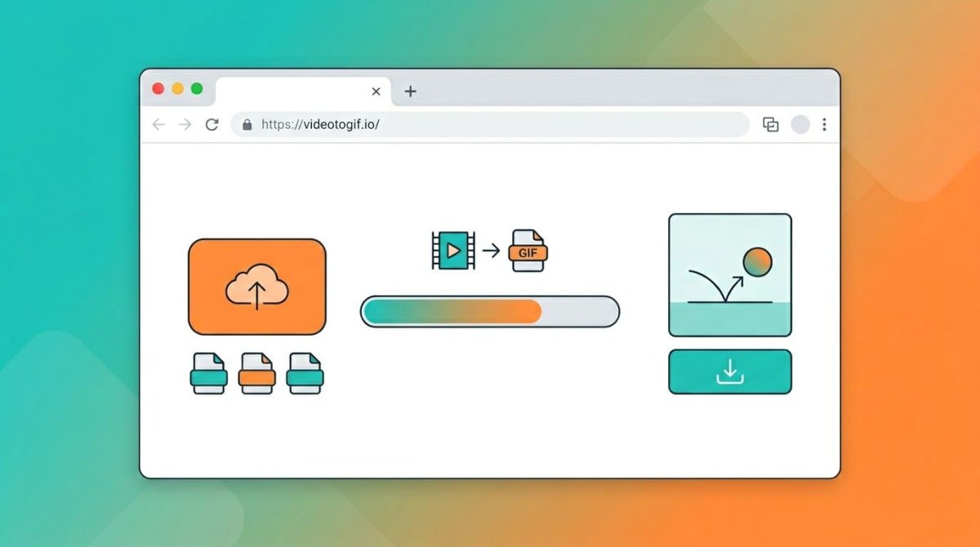Click the conversion progress bar
Screen dimensions: 980x547
[x=490, y=312]
